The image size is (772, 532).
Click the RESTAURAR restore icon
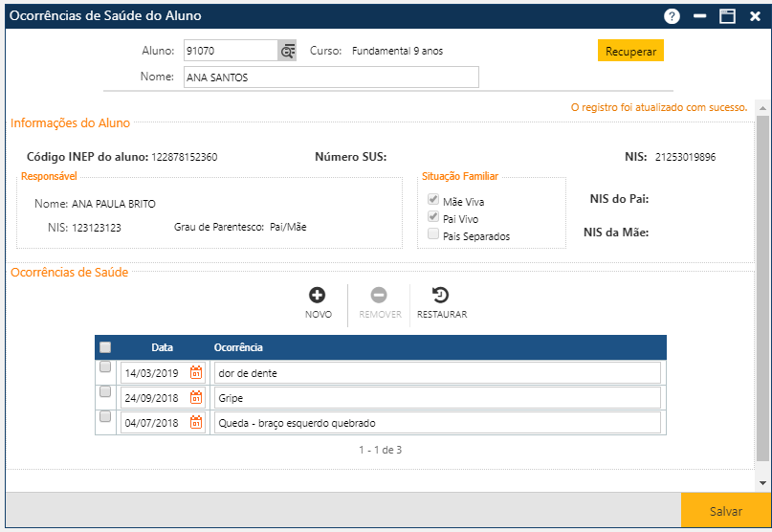tap(441, 296)
